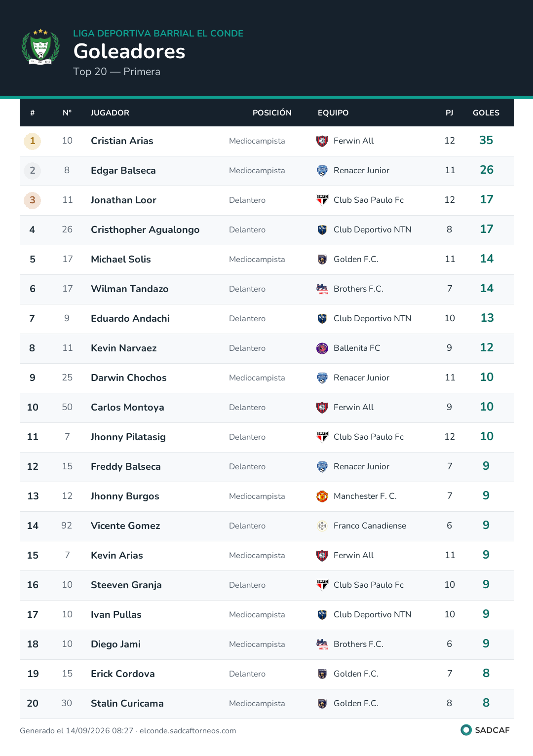Viewport: 533px width, 756px height.
Task: Select player name Stalin Curicama
Action: (127, 704)
